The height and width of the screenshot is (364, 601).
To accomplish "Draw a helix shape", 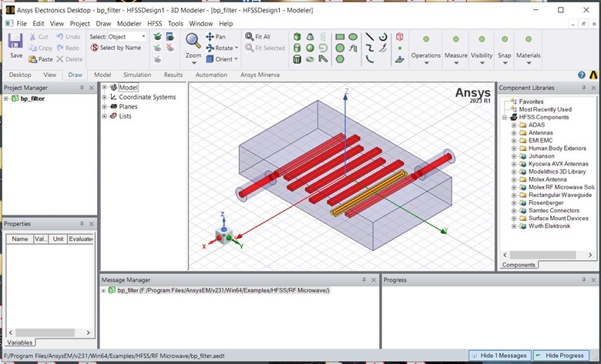I will pyautogui.click(x=323, y=37).
